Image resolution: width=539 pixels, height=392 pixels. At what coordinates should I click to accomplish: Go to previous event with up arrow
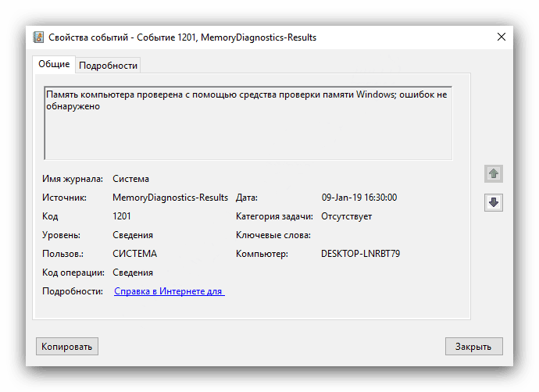(x=494, y=173)
